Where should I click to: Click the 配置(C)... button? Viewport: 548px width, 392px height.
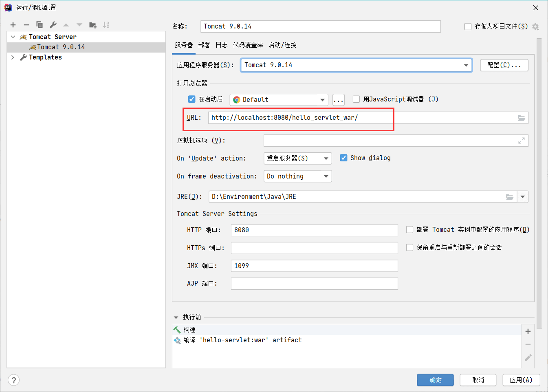click(x=504, y=65)
